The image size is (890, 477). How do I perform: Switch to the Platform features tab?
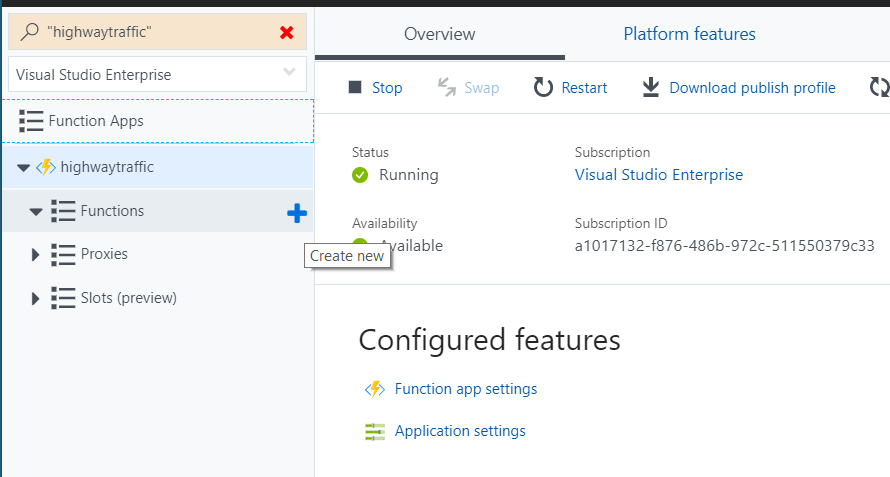(690, 34)
